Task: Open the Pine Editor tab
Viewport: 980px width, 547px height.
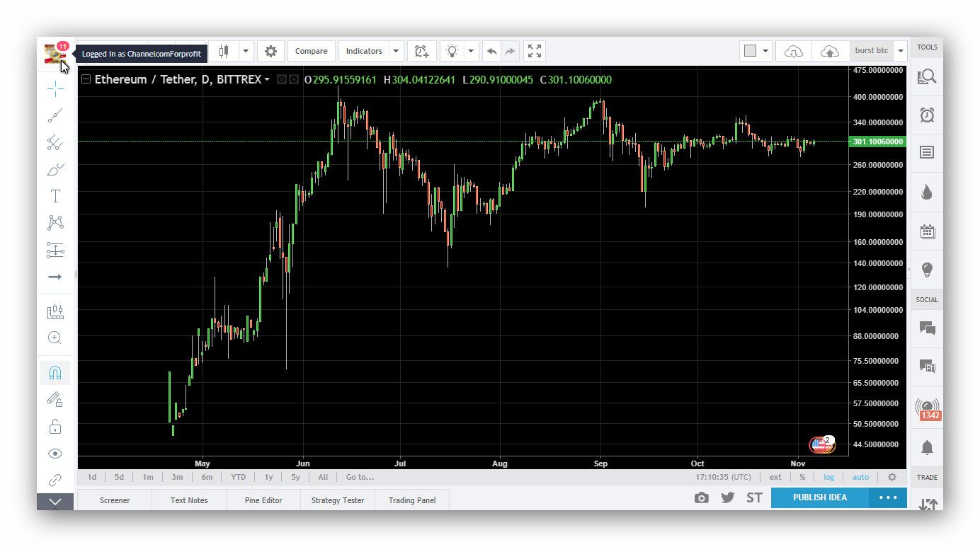Action: [263, 500]
